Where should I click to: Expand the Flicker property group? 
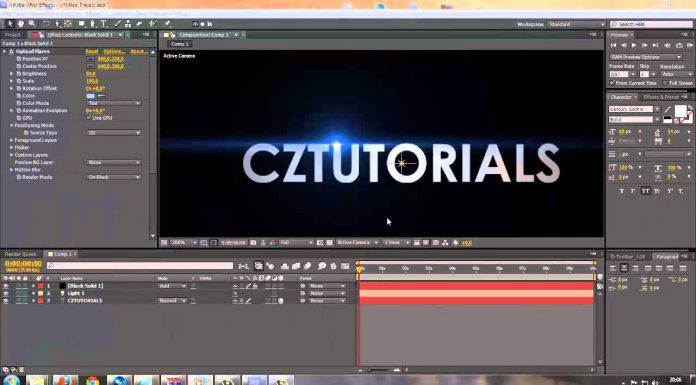tap(12, 147)
